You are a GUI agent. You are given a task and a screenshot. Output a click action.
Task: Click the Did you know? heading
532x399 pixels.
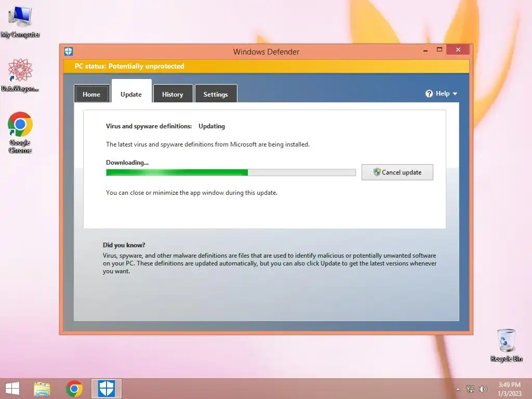pyautogui.click(x=124, y=245)
